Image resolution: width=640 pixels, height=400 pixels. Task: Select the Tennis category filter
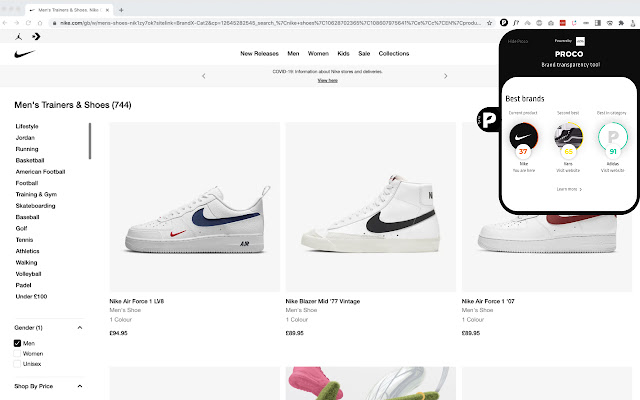tap(24, 240)
